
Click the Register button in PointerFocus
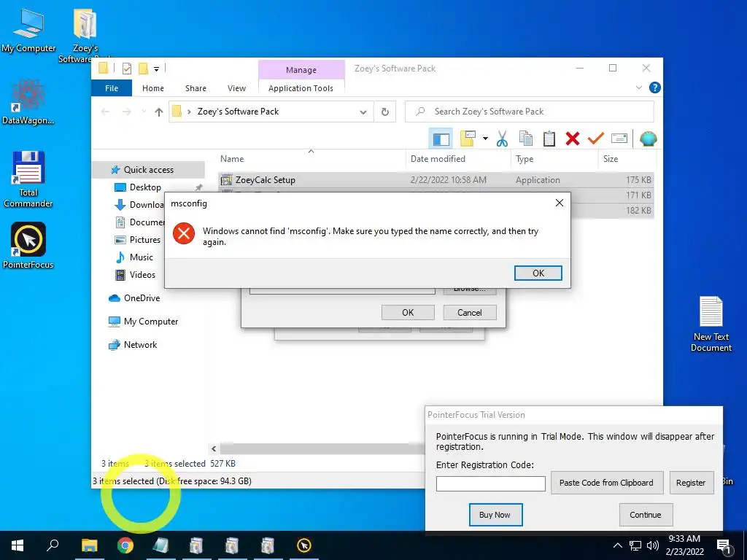[x=691, y=483]
